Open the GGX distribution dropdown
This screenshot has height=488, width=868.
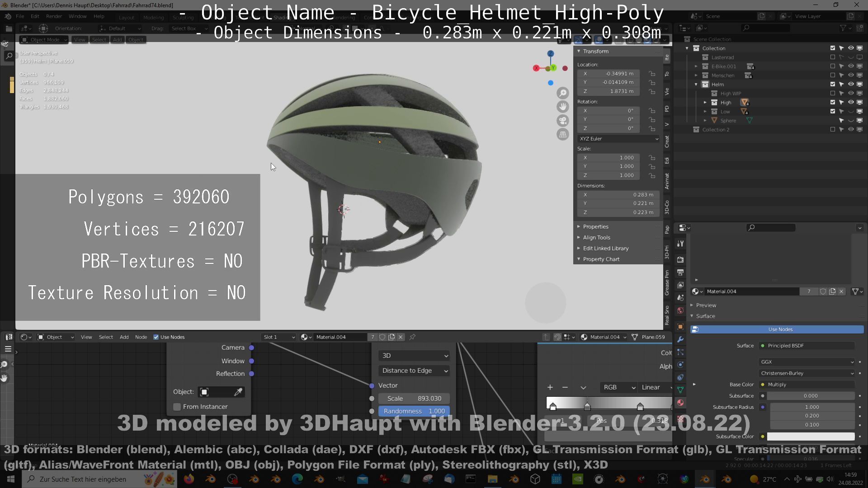tap(807, 362)
